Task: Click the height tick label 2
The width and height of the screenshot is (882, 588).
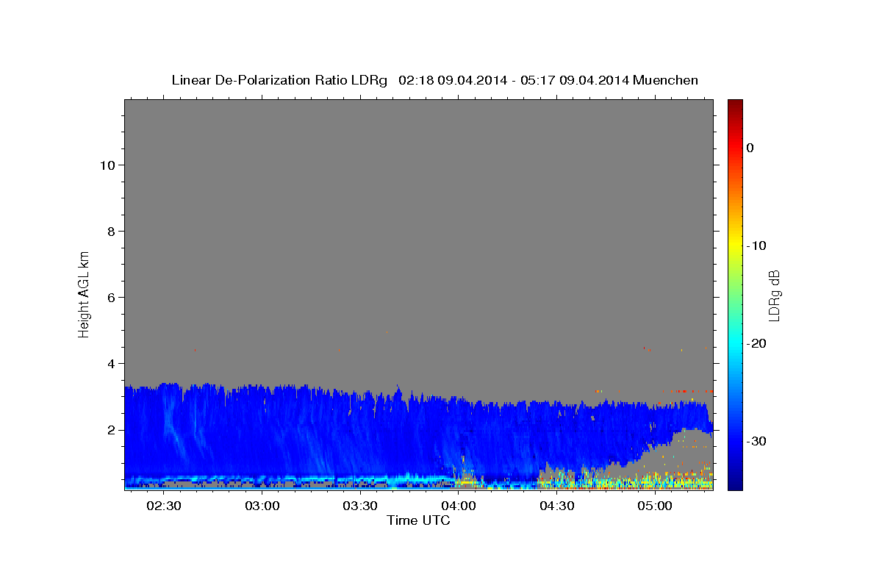Action: (110, 429)
